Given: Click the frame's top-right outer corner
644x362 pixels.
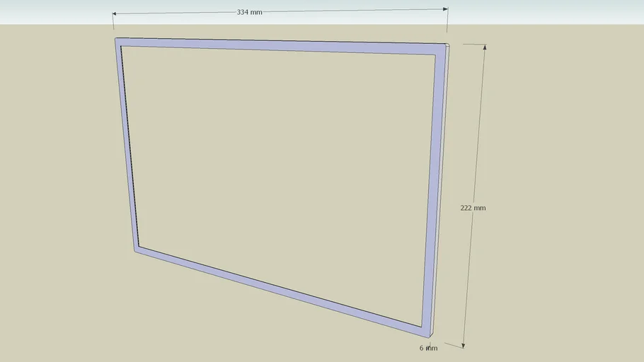Looking at the screenshot, I should [449, 45].
